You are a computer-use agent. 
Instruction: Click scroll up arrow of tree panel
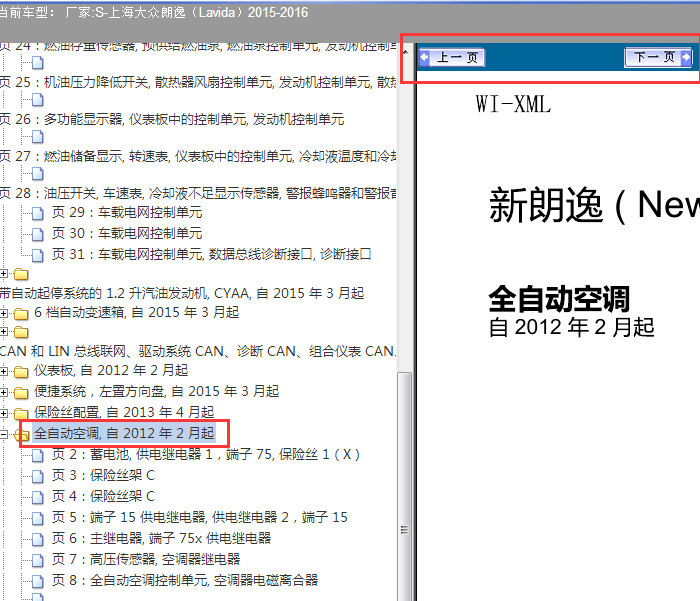coord(405,52)
